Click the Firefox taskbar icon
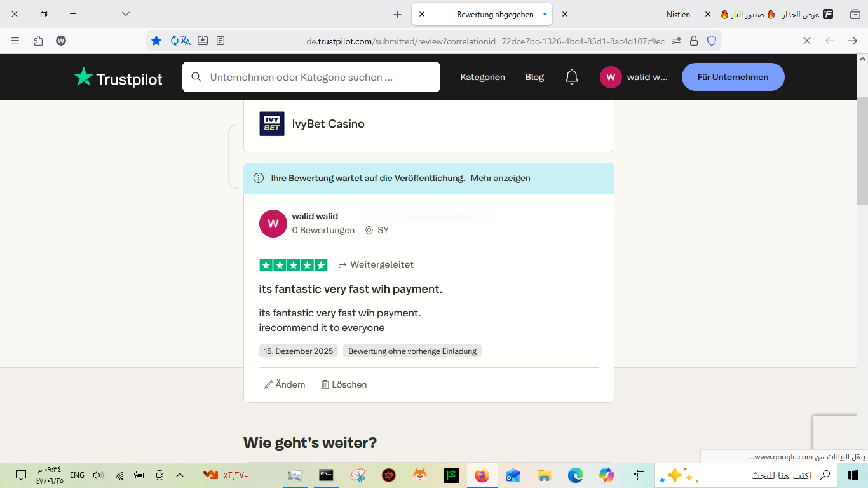Image resolution: width=868 pixels, height=488 pixels. point(482,475)
